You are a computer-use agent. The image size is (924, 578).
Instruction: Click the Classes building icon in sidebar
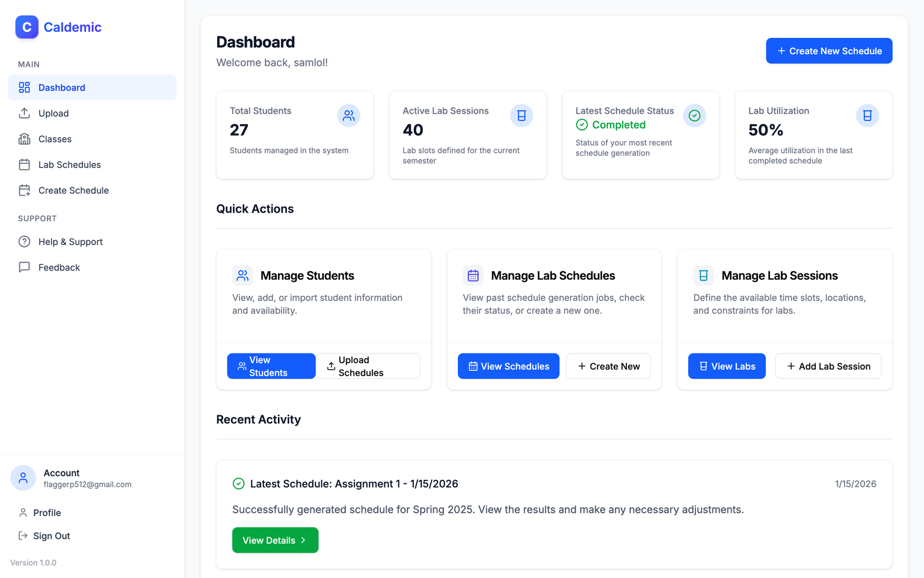pos(24,139)
